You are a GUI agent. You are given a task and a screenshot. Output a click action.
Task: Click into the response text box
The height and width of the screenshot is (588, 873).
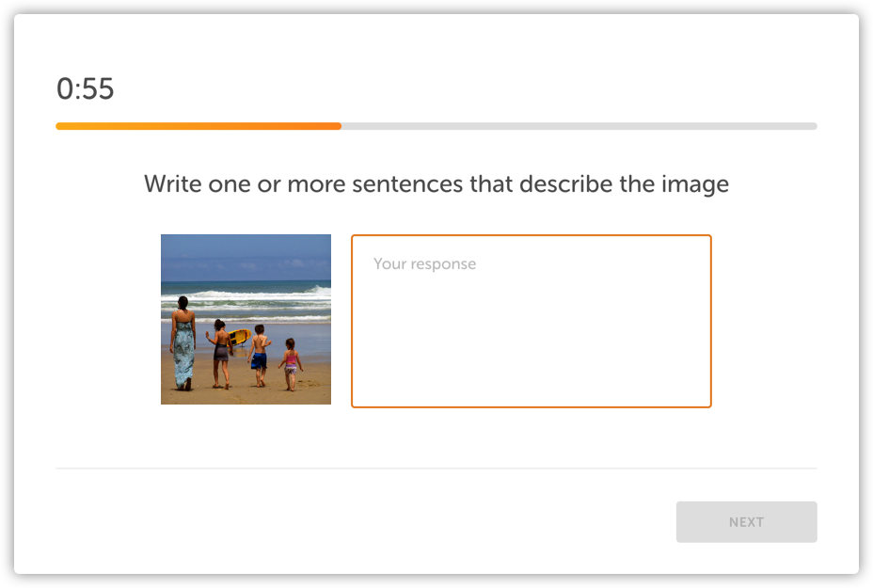tap(531, 320)
